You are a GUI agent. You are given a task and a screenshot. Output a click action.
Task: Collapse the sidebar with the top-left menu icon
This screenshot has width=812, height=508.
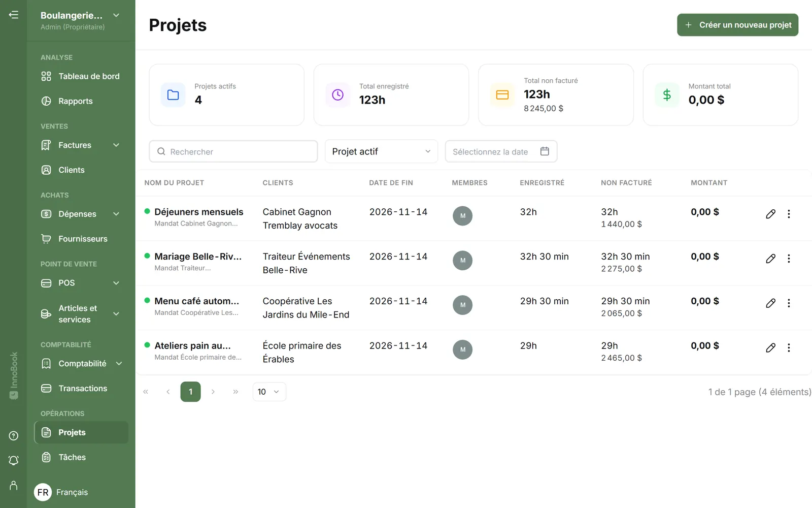[14, 15]
